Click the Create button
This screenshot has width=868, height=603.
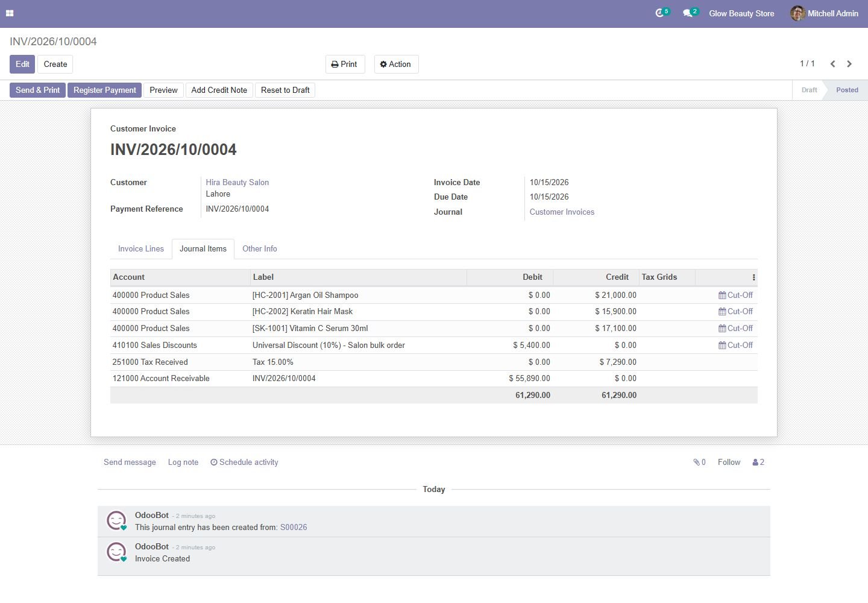[55, 65]
